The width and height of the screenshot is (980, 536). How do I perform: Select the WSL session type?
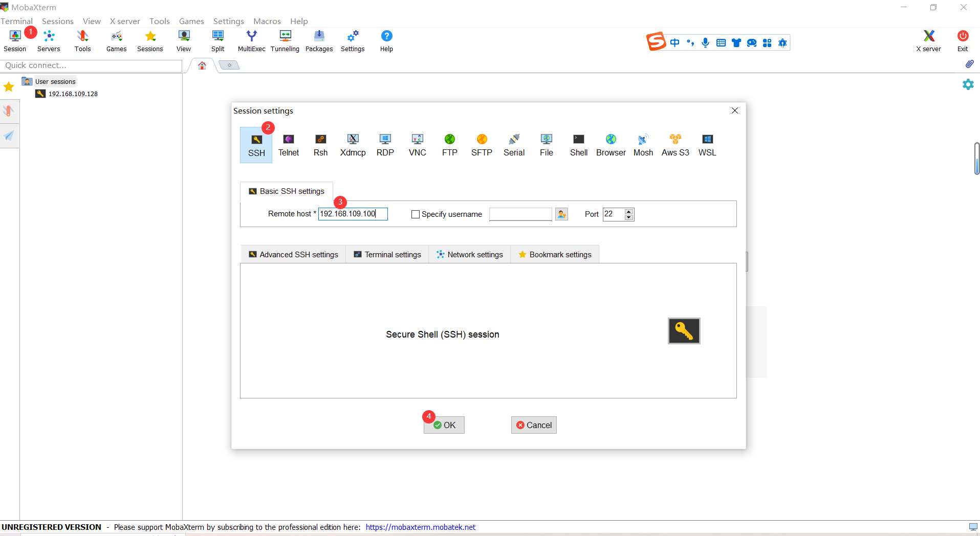point(707,145)
